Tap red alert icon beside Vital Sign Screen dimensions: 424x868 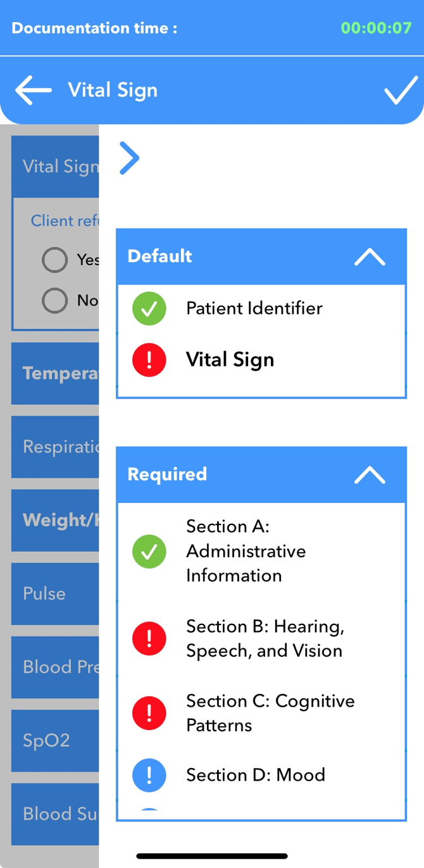149,360
